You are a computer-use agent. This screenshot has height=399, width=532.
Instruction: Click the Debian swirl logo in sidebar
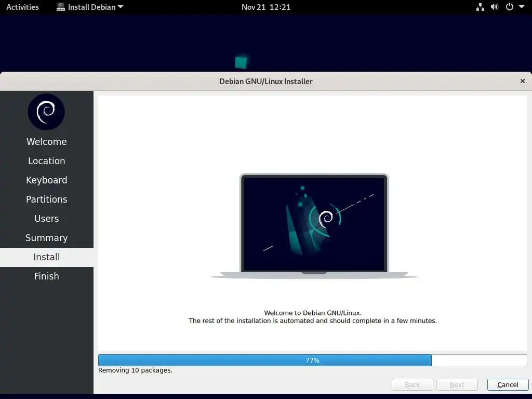(x=46, y=112)
